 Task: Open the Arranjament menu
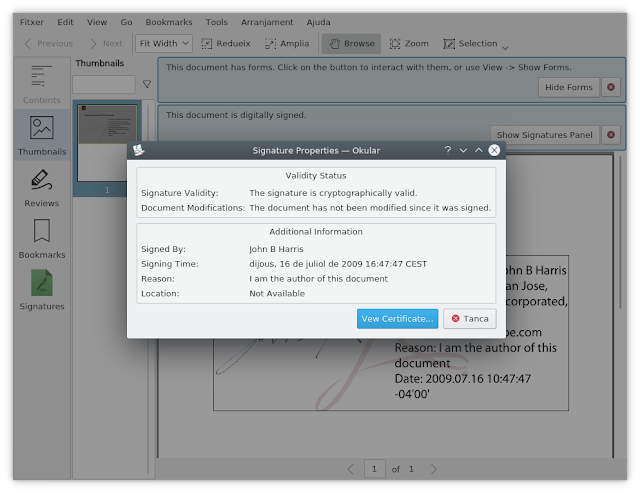click(x=267, y=22)
